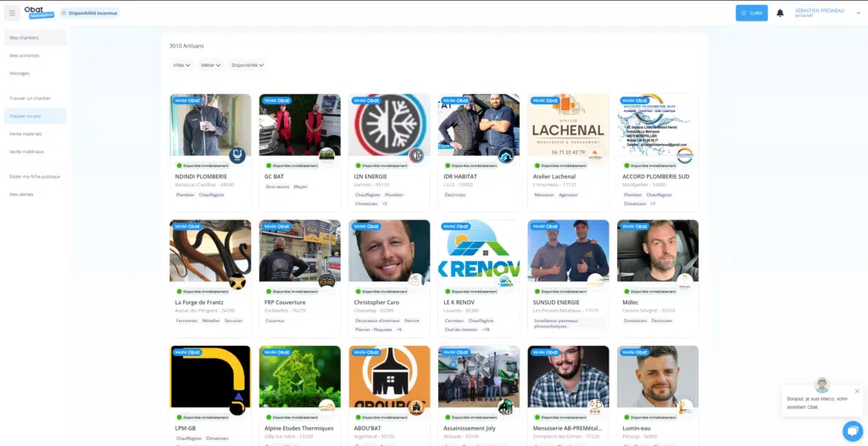Screen dimensions: 868x446
Task: Click the Obat Marketplace logo
Action: tap(39, 12)
